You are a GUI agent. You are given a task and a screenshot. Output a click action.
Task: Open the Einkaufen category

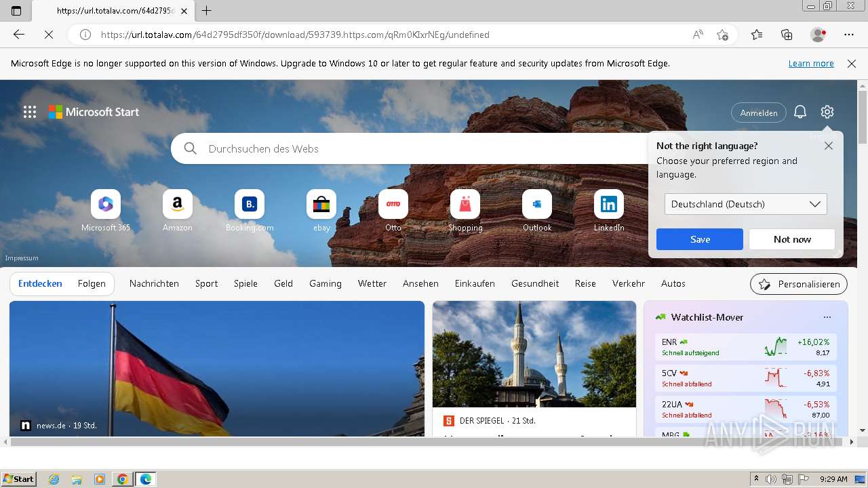click(x=475, y=284)
